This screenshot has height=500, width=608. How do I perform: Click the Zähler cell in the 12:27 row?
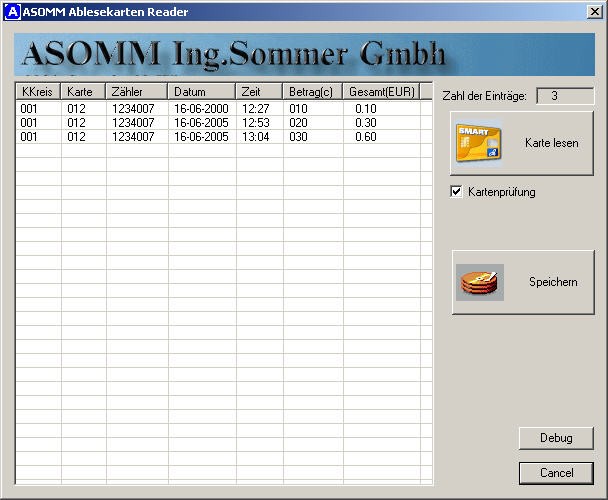(137, 109)
